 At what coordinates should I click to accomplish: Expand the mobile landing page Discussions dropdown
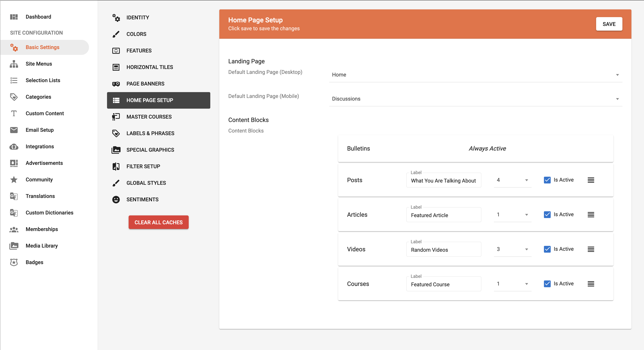[475, 99]
